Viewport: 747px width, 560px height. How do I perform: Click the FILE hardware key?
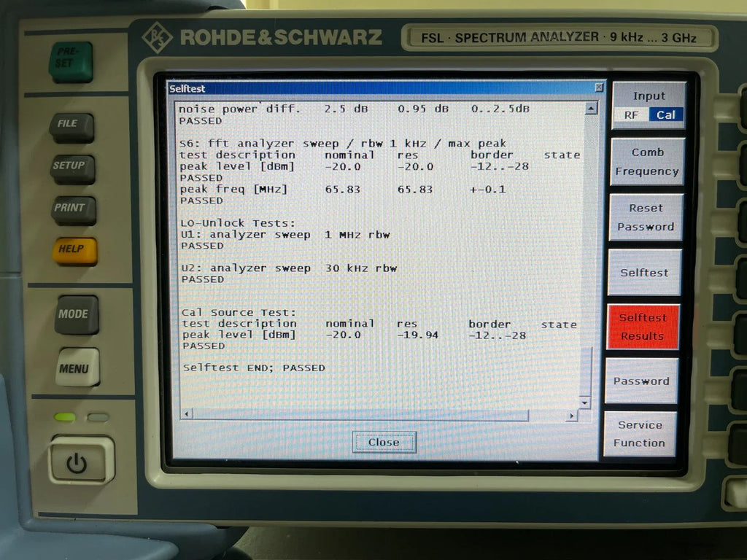tap(72, 128)
